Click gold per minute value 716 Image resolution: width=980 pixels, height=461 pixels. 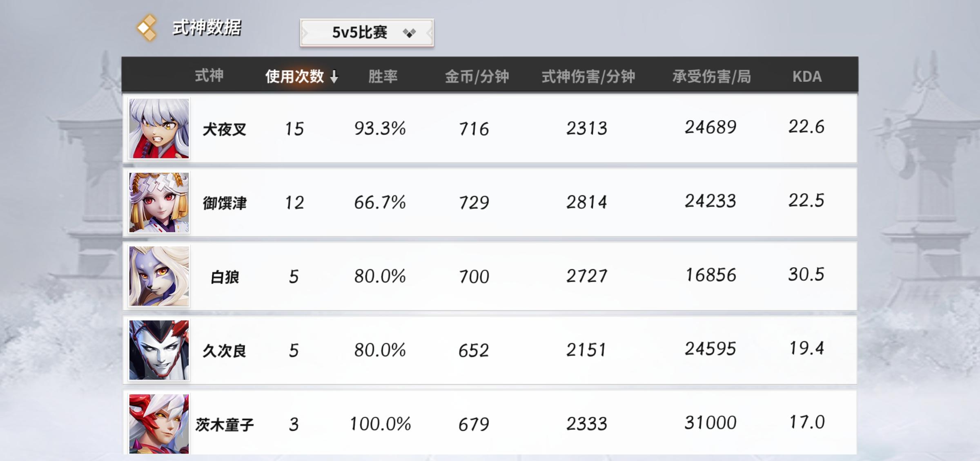tap(474, 129)
